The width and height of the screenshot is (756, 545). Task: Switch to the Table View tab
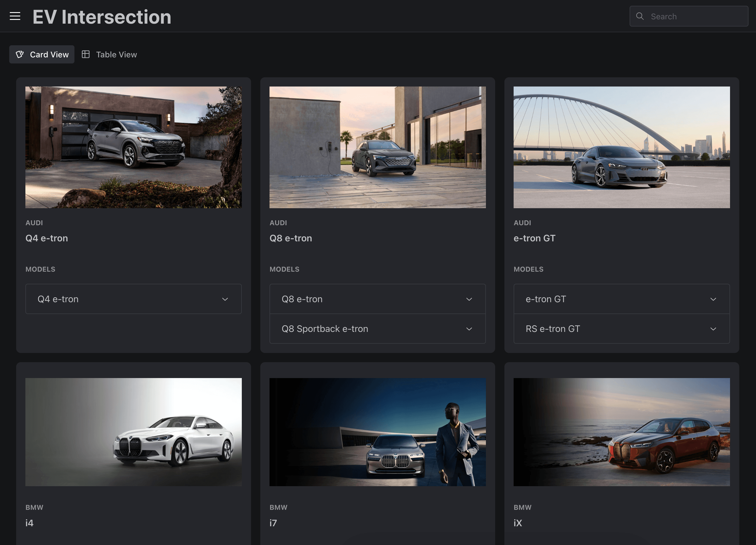pos(109,54)
